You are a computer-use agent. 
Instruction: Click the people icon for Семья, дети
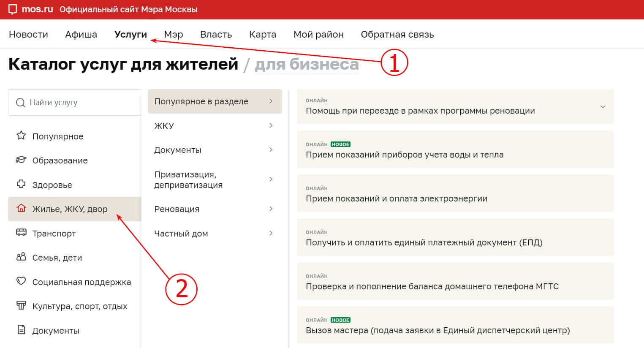click(21, 257)
